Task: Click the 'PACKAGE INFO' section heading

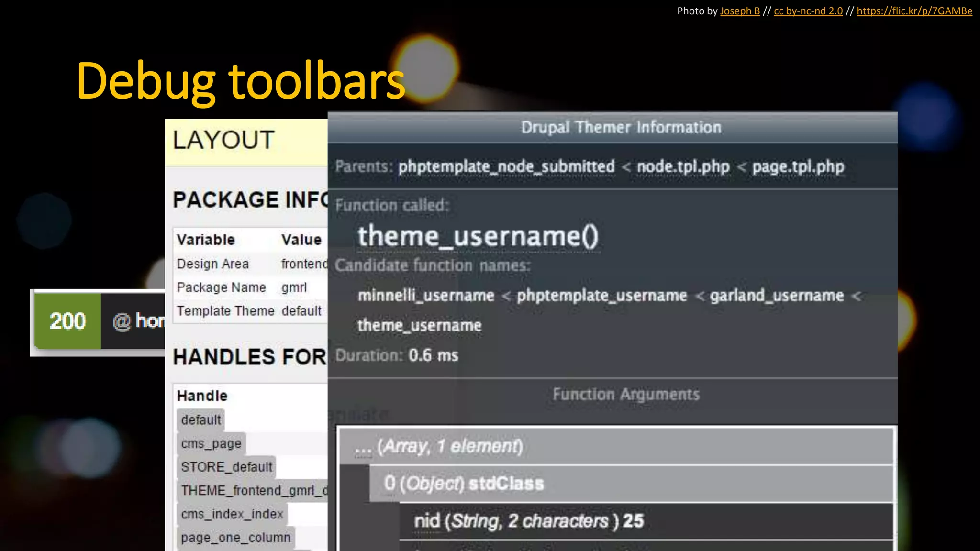Action: [x=250, y=200]
